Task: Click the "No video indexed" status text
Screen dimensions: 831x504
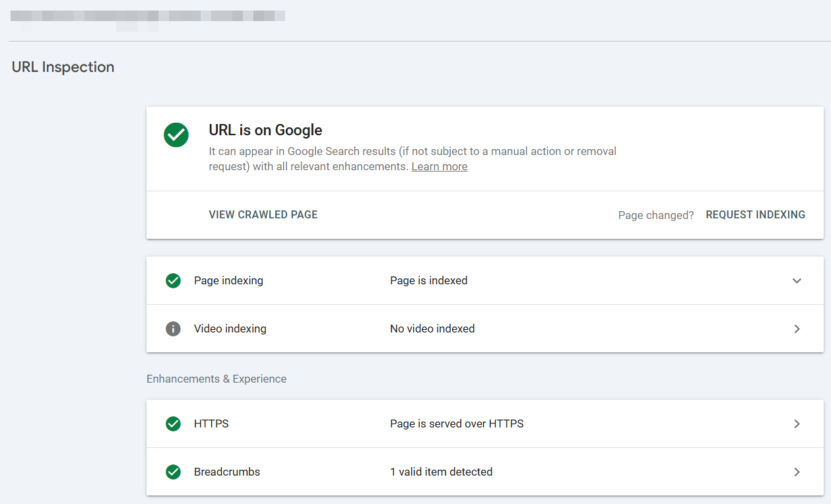Action: coord(432,329)
